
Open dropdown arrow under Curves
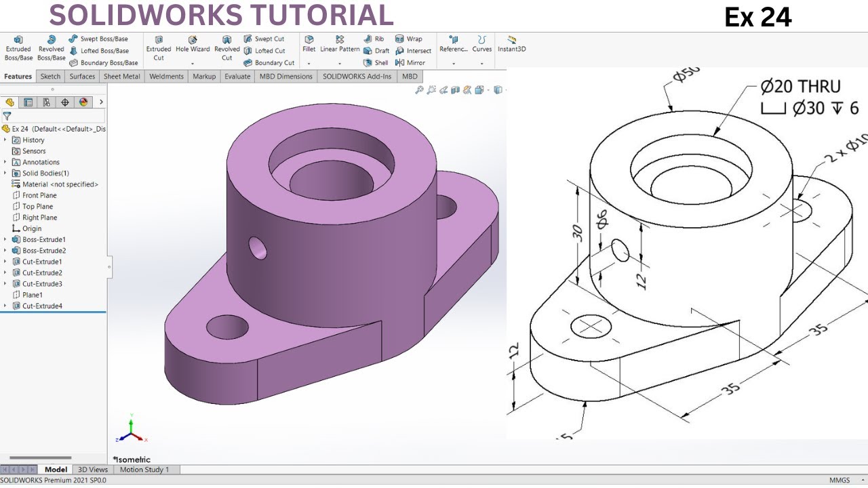click(482, 64)
